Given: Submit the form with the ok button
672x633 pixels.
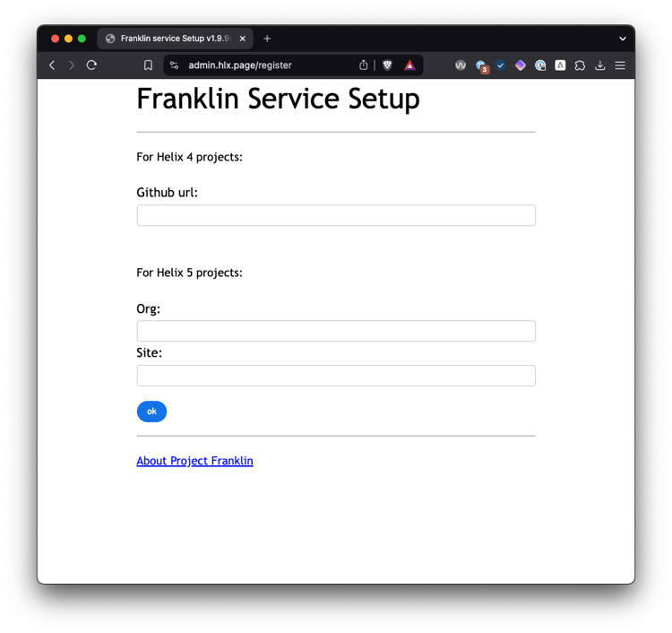Looking at the screenshot, I should 151,412.
